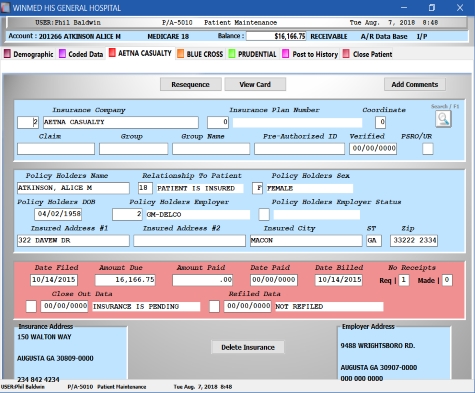This screenshot has width=475, height=393.
Task: Click the Balance amount box $16,166.75
Action: [x=276, y=36]
